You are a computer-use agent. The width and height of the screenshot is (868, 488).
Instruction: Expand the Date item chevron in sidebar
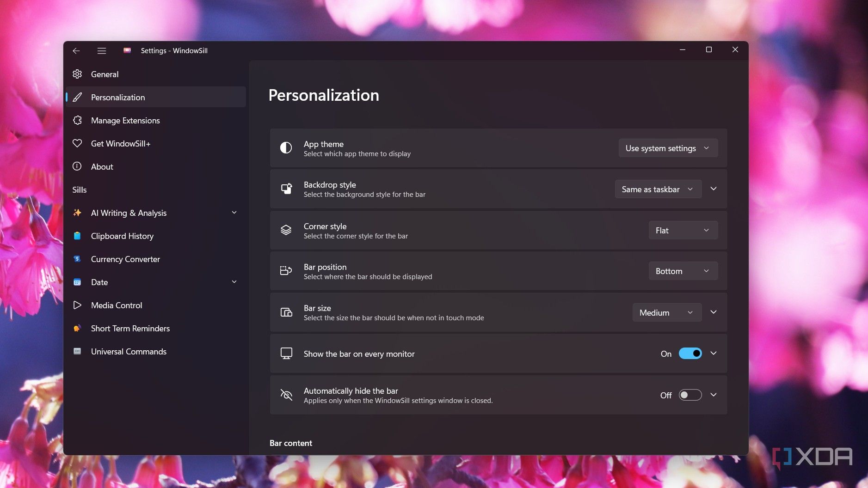tap(234, 282)
